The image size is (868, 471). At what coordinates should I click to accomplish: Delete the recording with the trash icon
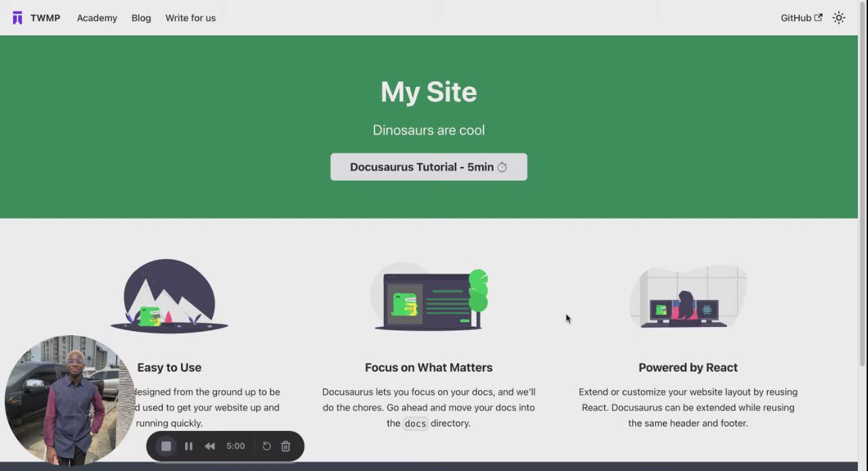click(x=285, y=446)
